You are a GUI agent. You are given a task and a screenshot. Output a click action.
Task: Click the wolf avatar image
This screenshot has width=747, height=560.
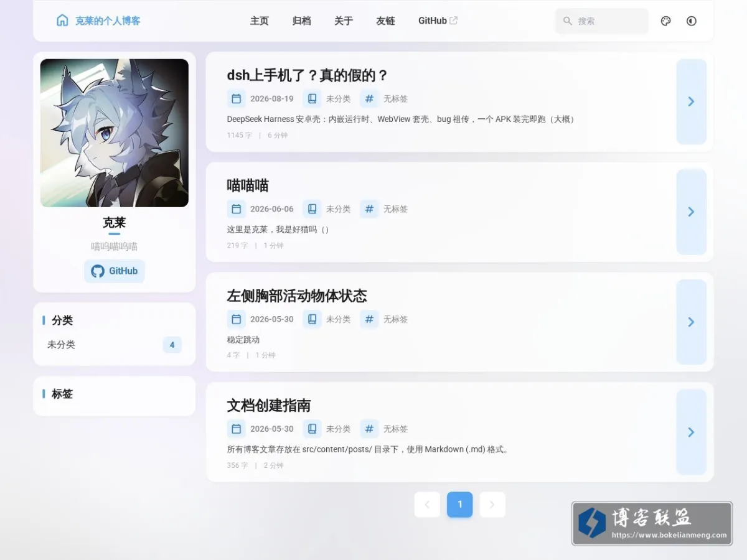coord(115,133)
